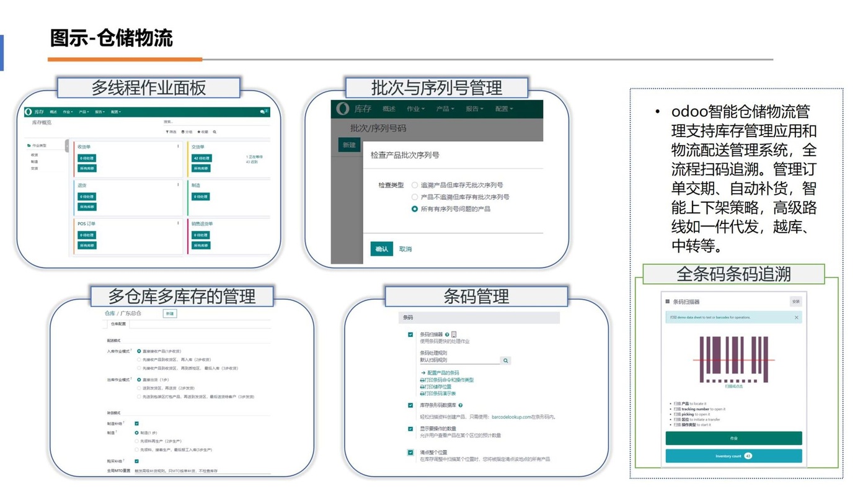The image size is (868, 489).
Task: Open 作业 dropdown in the lot/serial panel
Action: 415,109
